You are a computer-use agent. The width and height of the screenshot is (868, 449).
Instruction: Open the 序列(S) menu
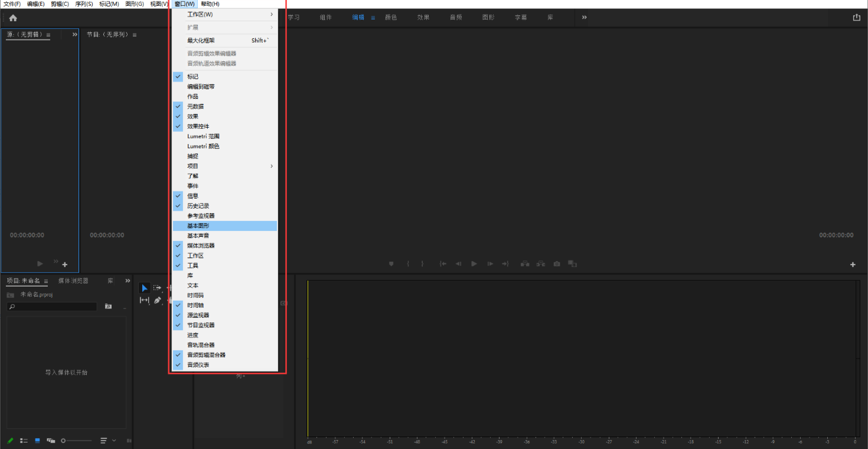(84, 4)
